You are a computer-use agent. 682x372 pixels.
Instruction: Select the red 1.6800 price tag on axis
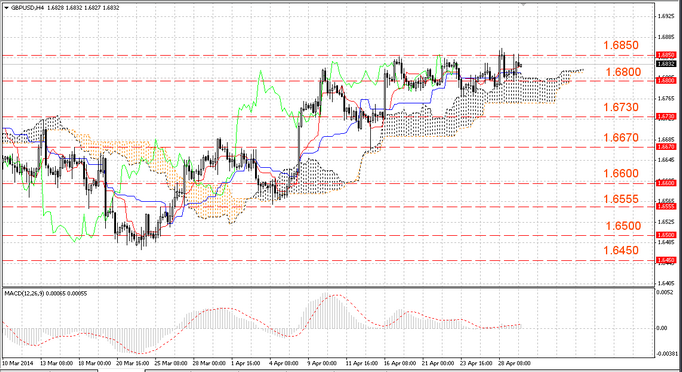665,80
